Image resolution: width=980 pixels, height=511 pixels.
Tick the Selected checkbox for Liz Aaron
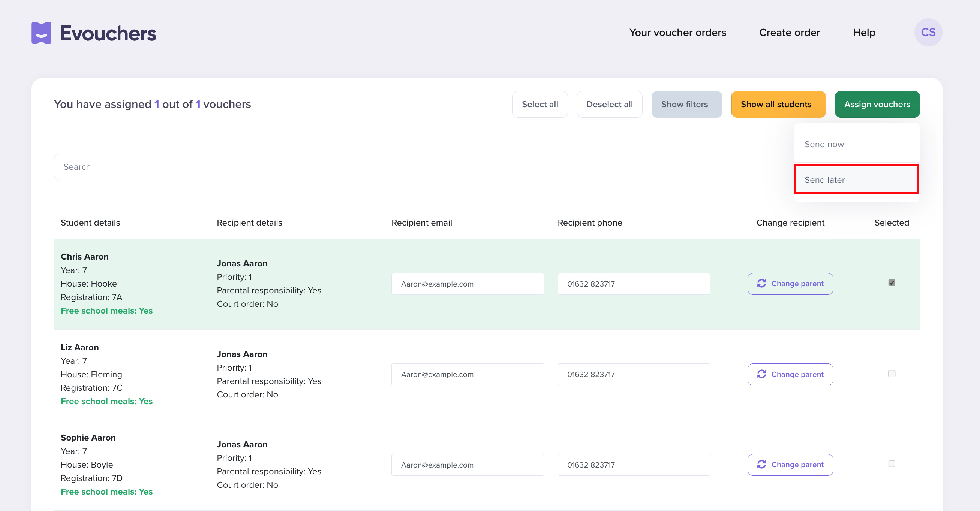point(892,374)
